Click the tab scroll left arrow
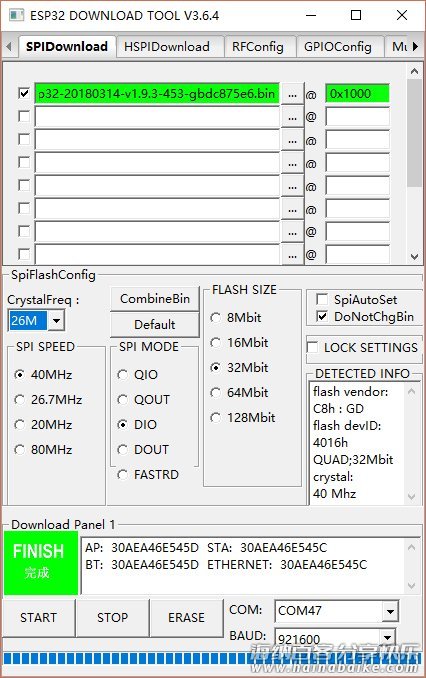This screenshot has height=678, width=426. click(x=8, y=46)
